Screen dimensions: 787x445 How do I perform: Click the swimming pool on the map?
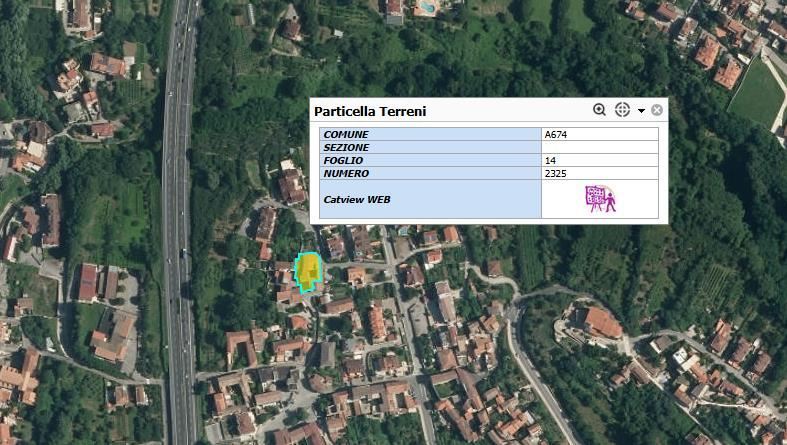click(x=427, y=8)
